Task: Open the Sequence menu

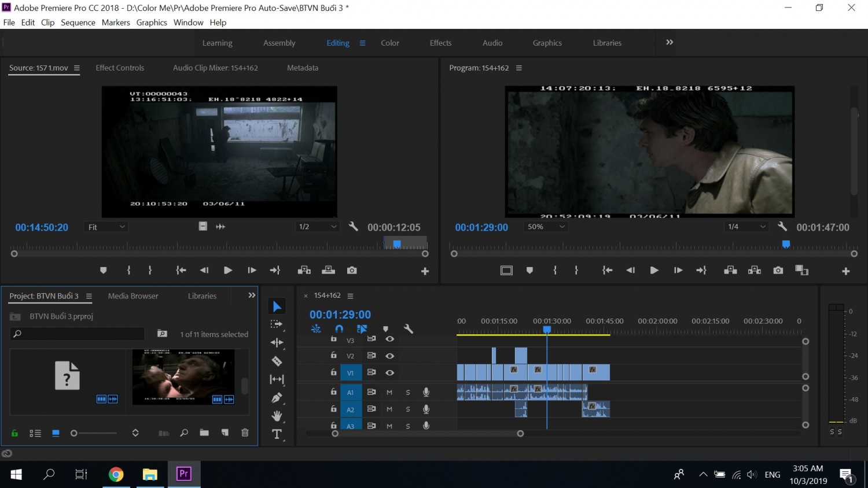Action: (78, 23)
